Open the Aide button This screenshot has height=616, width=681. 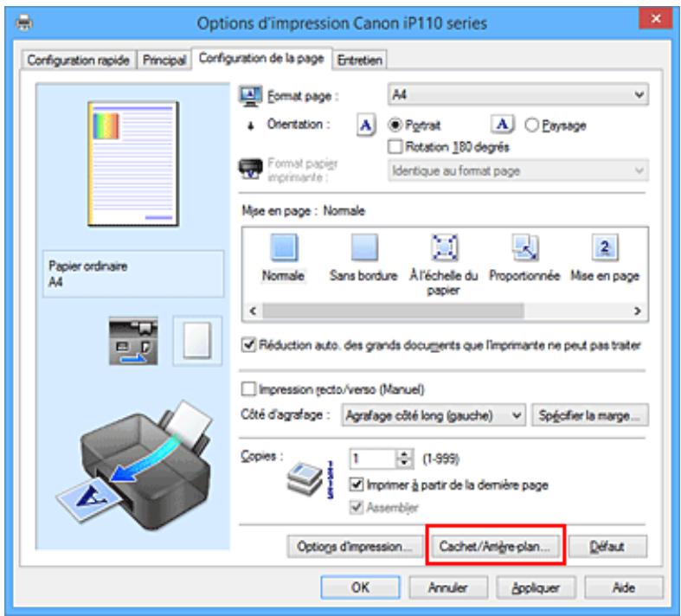pyautogui.click(x=624, y=587)
